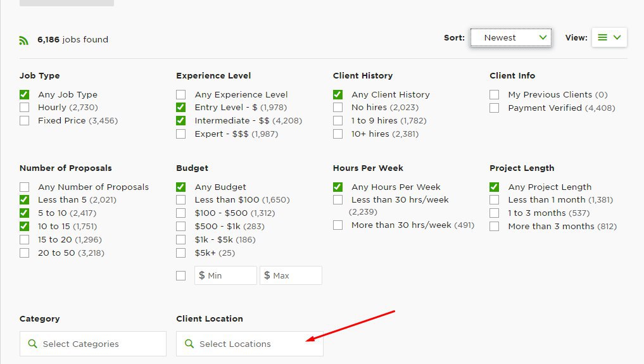This screenshot has height=364, width=644.
Task: Toggle the Less than $100 budget filter
Action: point(180,200)
